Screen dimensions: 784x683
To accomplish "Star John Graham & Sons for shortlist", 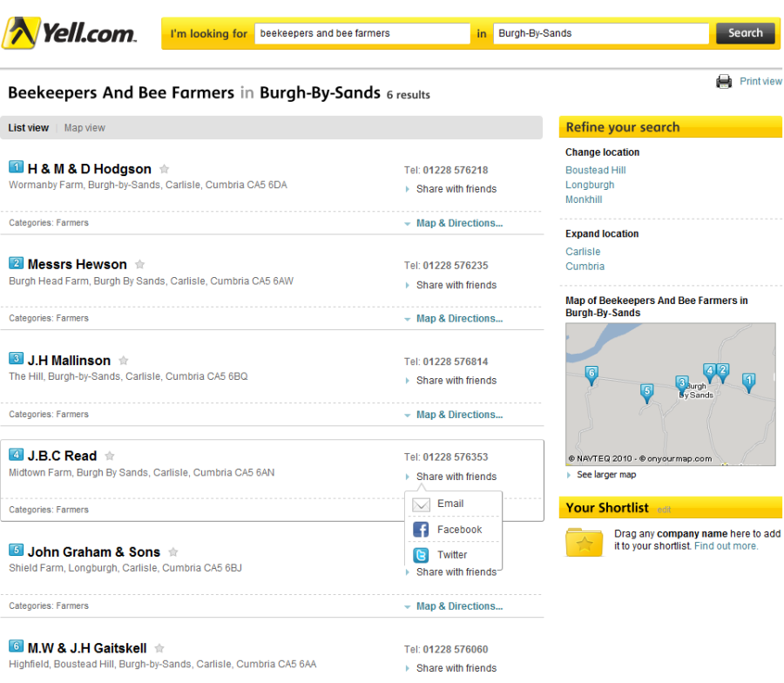I will coord(173,552).
